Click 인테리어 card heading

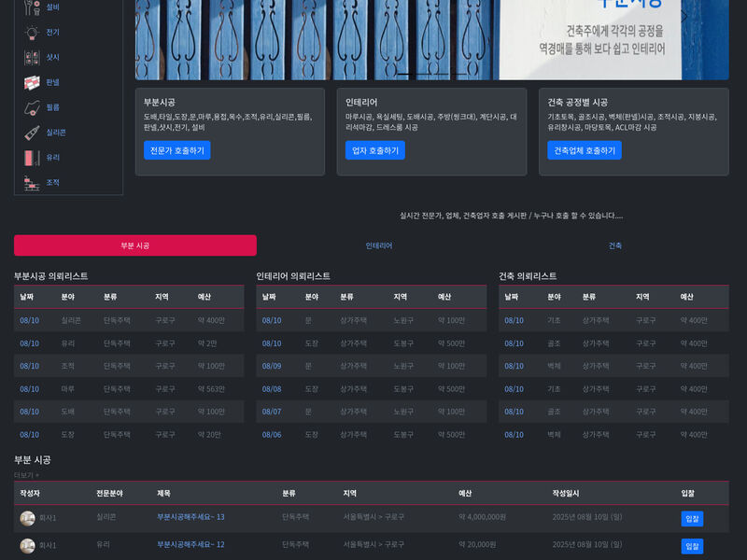pos(361,103)
